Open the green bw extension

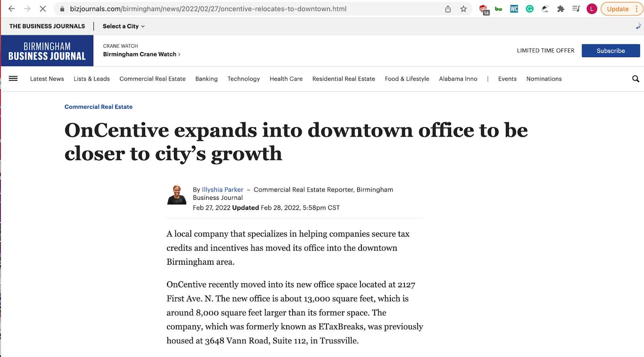(x=499, y=9)
